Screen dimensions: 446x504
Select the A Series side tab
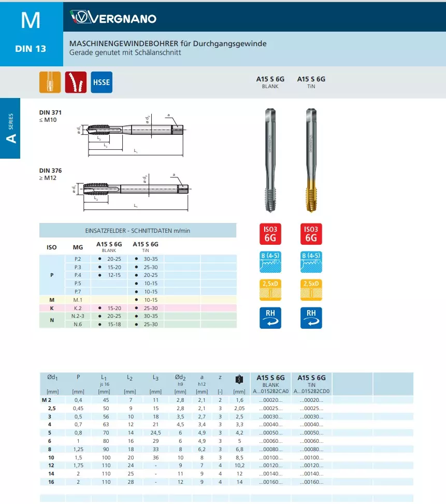(x=10, y=129)
